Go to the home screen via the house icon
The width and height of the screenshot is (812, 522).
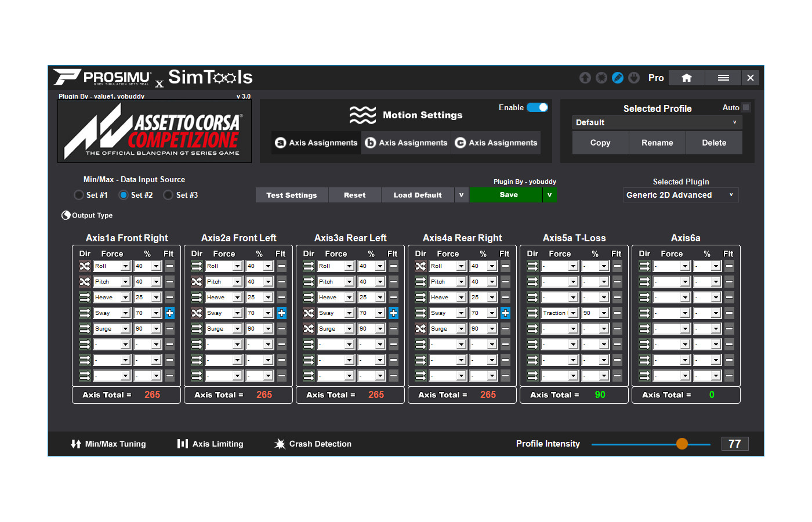coord(687,78)
